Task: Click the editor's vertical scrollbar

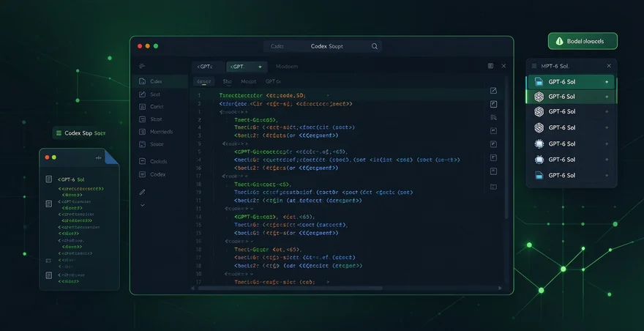Action: (506, 148)
